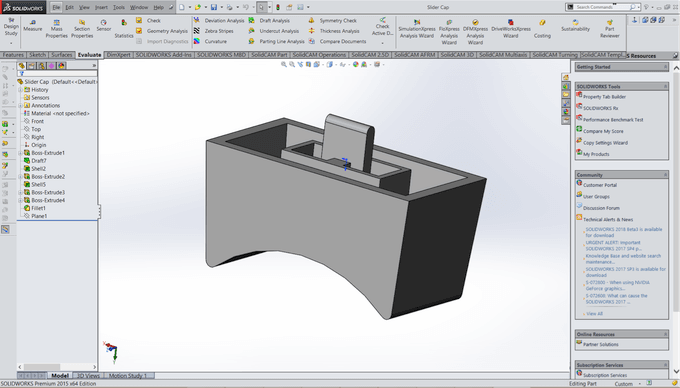Image resolution: width=680 pixels, height=388 pixels.
Task: Toggle Zebra Stripes display
Action: 213,31
